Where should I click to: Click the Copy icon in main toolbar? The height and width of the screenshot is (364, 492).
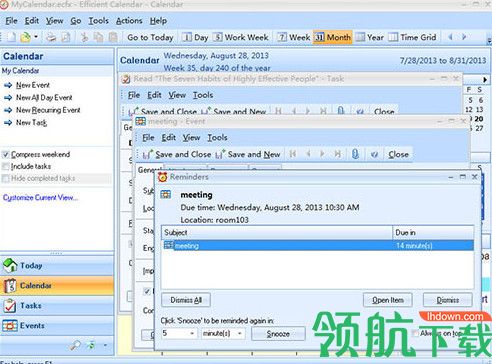point(98,37)
